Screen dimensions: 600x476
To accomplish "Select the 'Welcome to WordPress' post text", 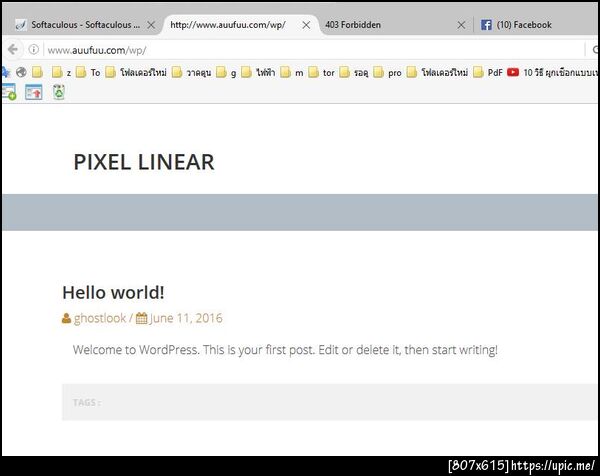I will tap(285, 350).
